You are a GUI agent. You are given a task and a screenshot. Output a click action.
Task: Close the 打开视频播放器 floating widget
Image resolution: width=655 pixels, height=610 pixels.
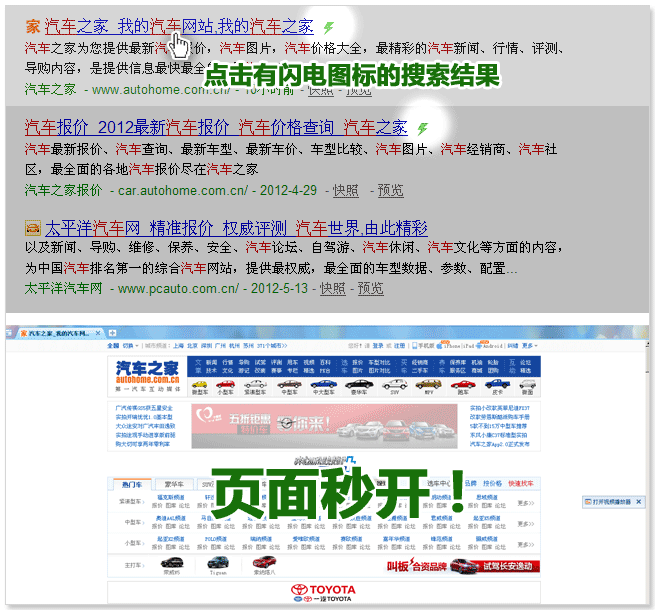click(638, 502)
